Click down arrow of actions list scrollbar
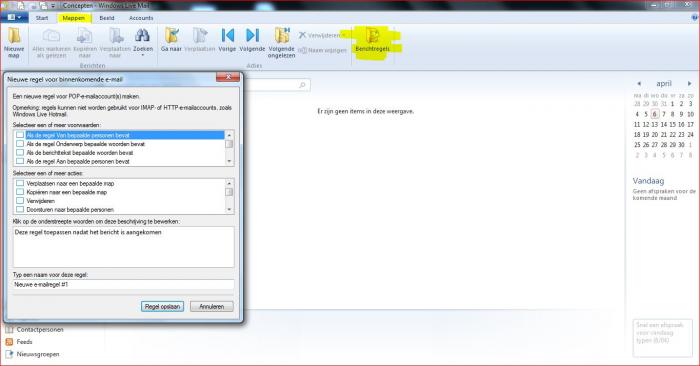The width and height of the screenshot is (700, 366). [229, 209]
